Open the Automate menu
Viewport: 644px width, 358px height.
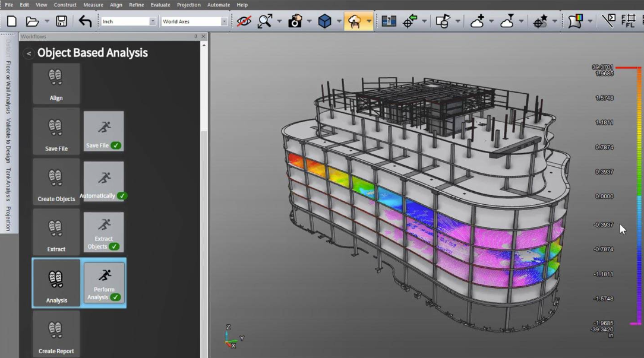(x=219, y=5)
